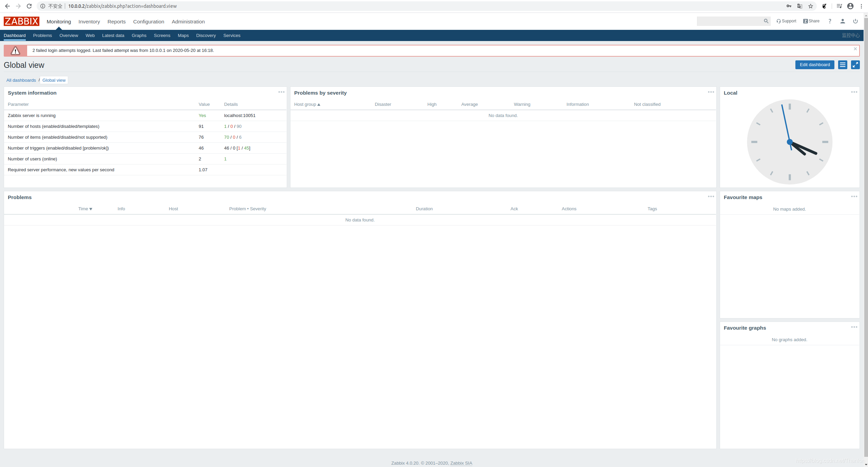Click the Local analog clock
The width and height of the screenshot is (868, 467).
click(790, 142)
